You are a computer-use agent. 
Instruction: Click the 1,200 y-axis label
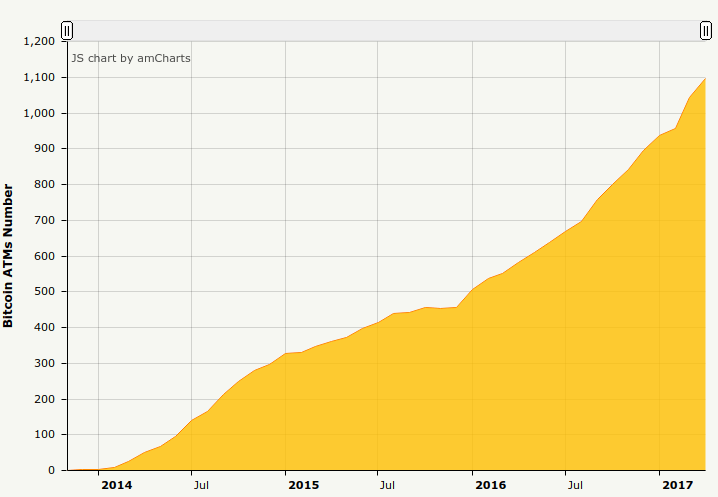tap(39, 42)
